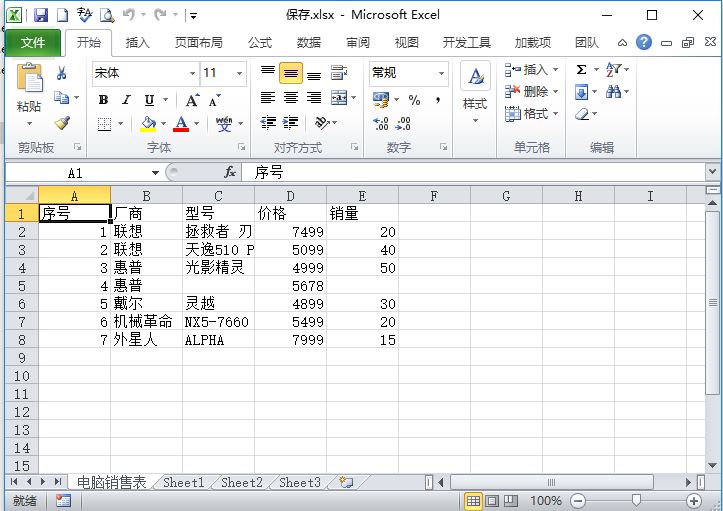Open number format 常规 dropdown

pos(441,73)
